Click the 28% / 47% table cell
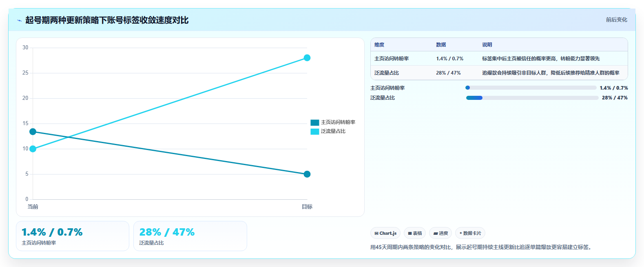Image resolution: width=644 pixels, height=267 pixels. pos(448,73)
